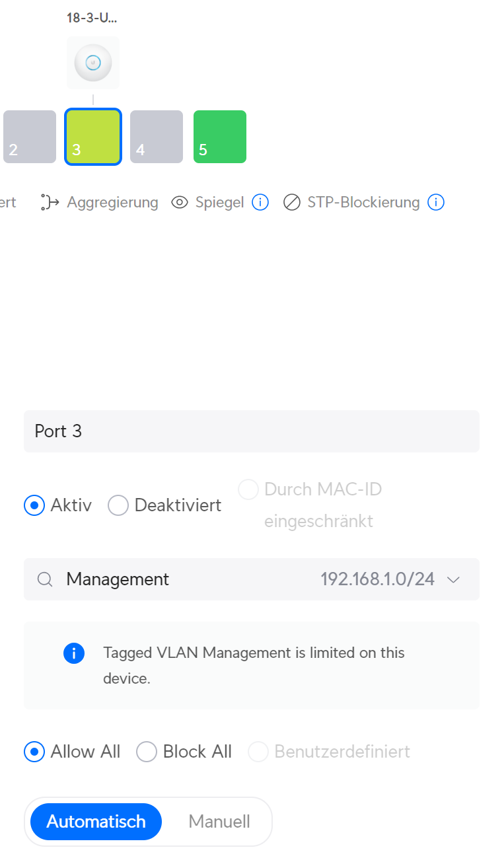Click the Spiegel eye icon
This screenshot has width=504, height=862.
[180, 202]
